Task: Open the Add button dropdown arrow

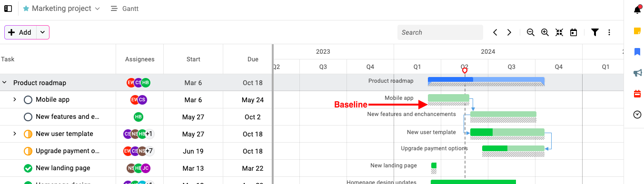Action: pyautogui.click(x=42, y=32)
